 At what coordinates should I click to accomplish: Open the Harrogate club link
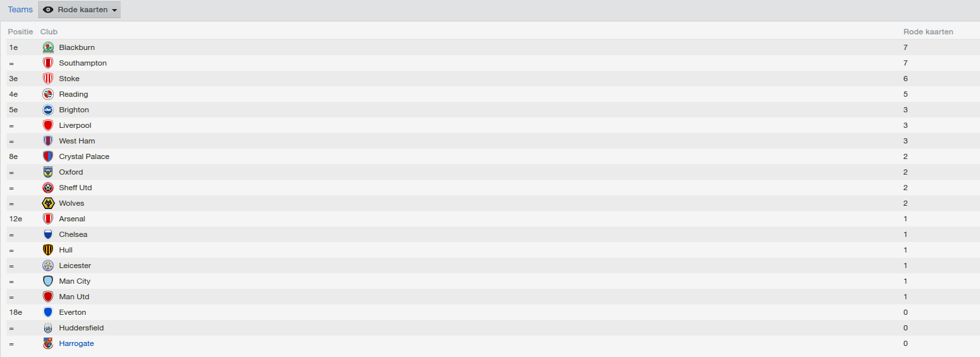pos(77,343)
